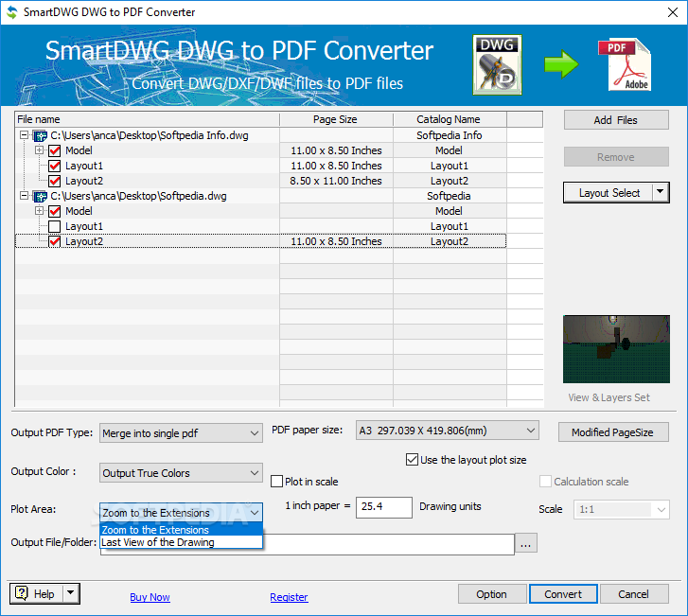The height and width of the screenshot is (616, 688).
Task: Click the Softpedia Info catalog name cell
Action: 450,135
